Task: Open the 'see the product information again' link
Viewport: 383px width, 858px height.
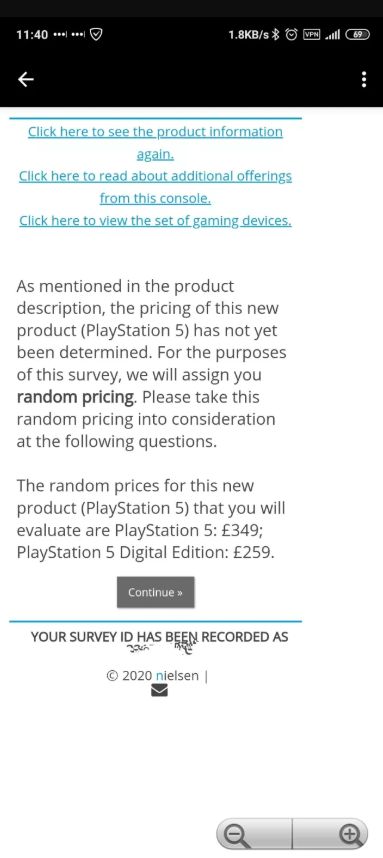Action: [155, 143]
